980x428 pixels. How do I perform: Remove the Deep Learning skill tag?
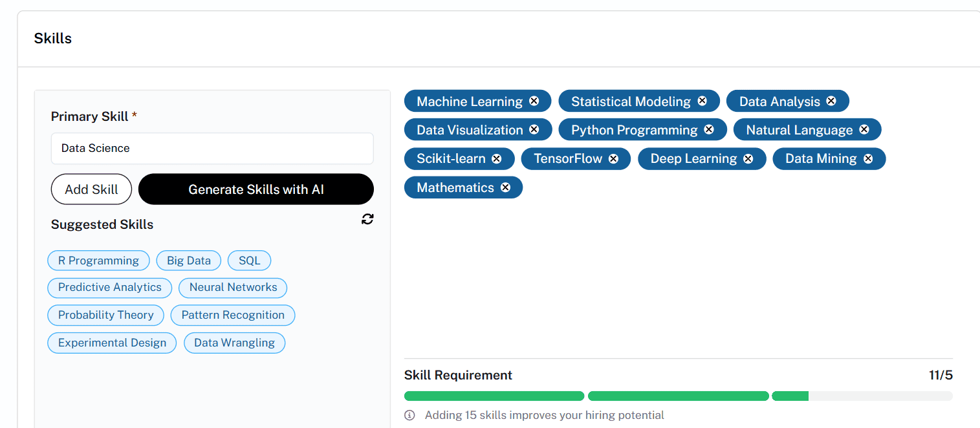748,158
